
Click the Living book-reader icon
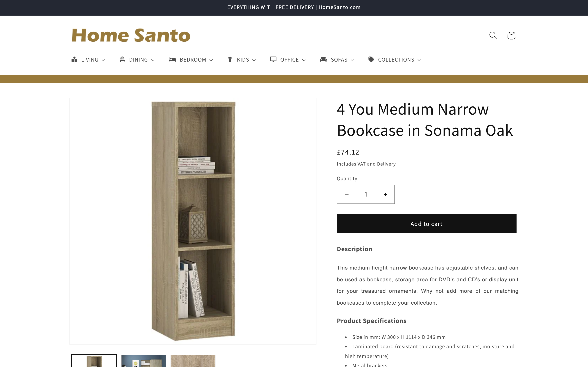click(74, 60)
